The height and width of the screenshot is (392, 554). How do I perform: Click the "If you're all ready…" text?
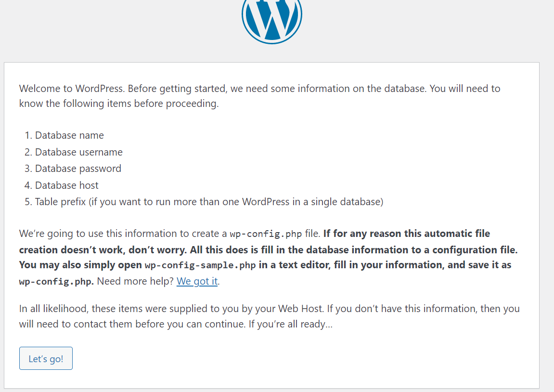point(290,324)
